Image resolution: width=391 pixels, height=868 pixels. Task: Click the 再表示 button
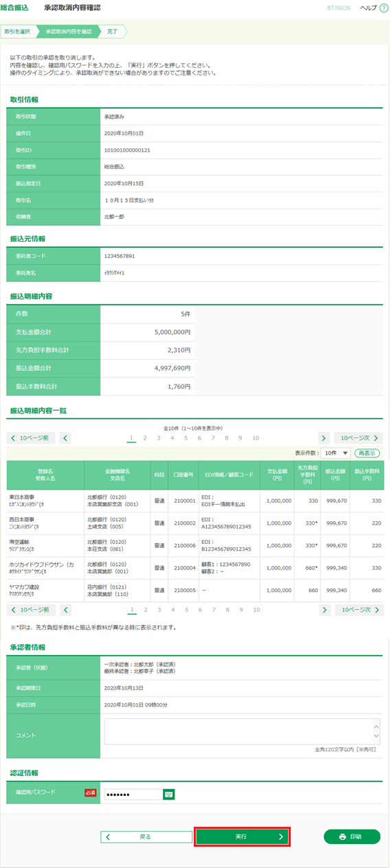[x=368, y=453]
